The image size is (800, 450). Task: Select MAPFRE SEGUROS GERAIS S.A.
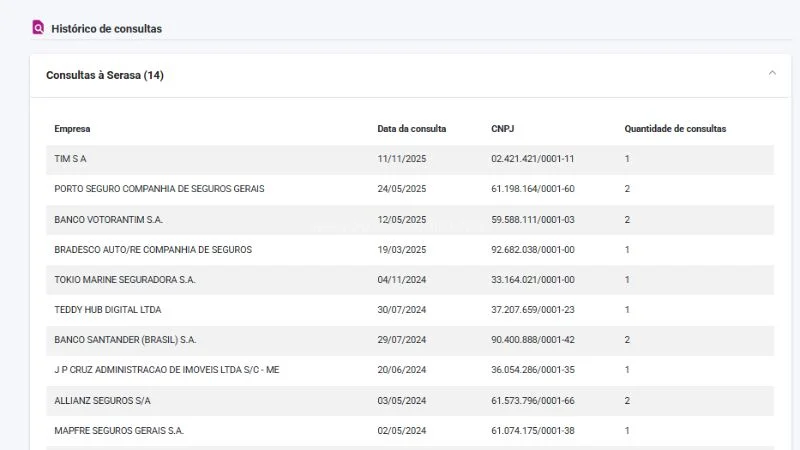pyautogui.click(x=119, y=431)
